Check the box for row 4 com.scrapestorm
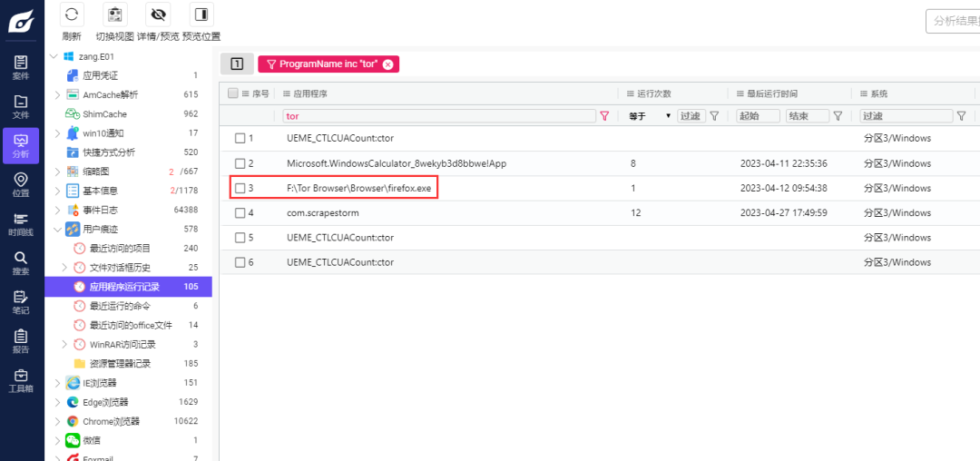Viewport: 980px width, 461px height. (x=240, y=212)
